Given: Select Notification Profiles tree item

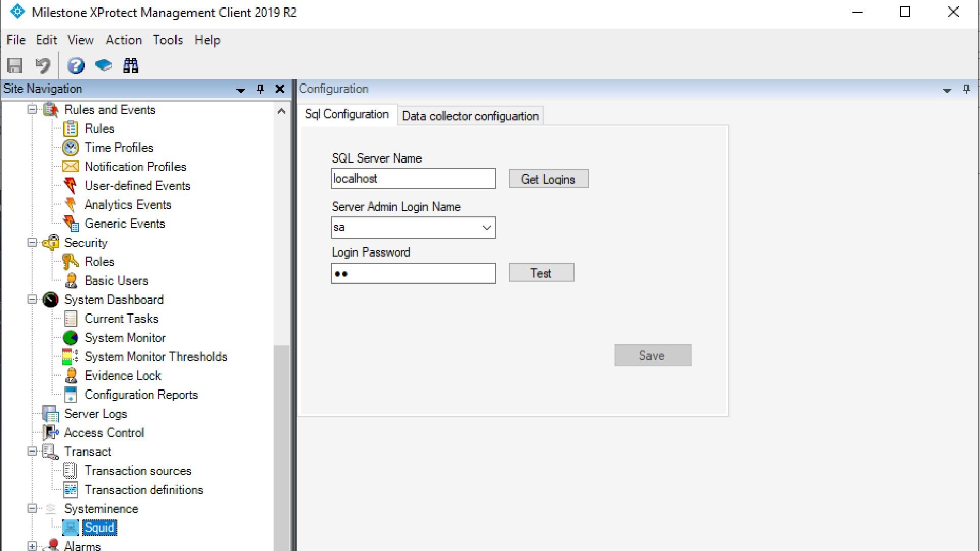Looking at the screenshot, I should tap(135, 167).
